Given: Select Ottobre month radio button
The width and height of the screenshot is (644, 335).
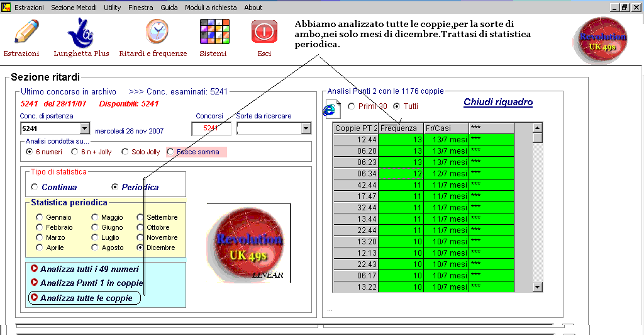Looking at the screenshot, I should [140, 227].
